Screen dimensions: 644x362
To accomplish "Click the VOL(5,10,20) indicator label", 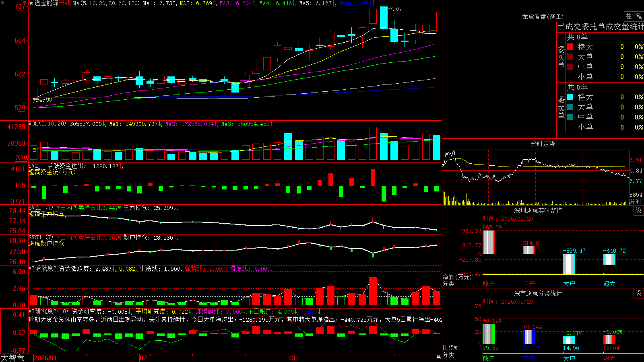I will [47, 124].
